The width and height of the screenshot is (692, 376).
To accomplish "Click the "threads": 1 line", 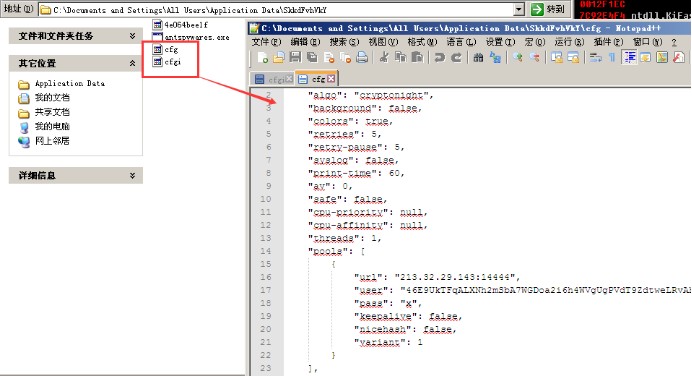I will pos(345,238).
